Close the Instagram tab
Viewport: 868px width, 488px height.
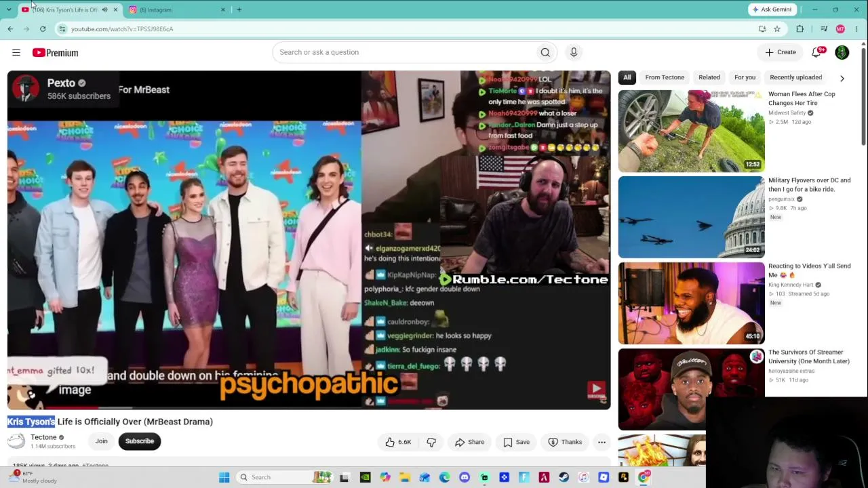pyautogui.click(x=223, y=9)
